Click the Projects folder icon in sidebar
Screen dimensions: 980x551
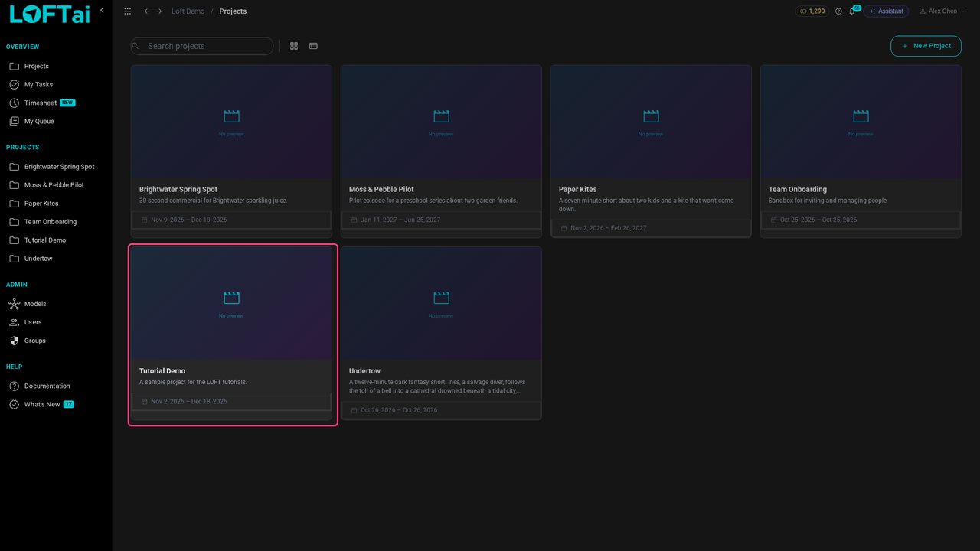14,66
